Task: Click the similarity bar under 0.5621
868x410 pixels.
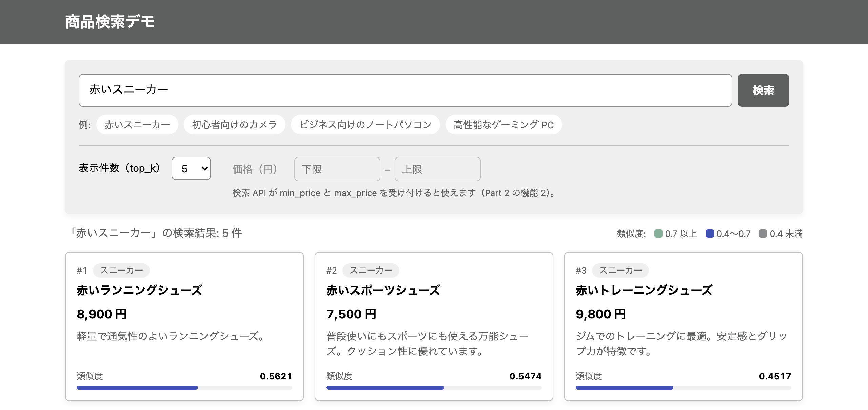Action: 184,388
